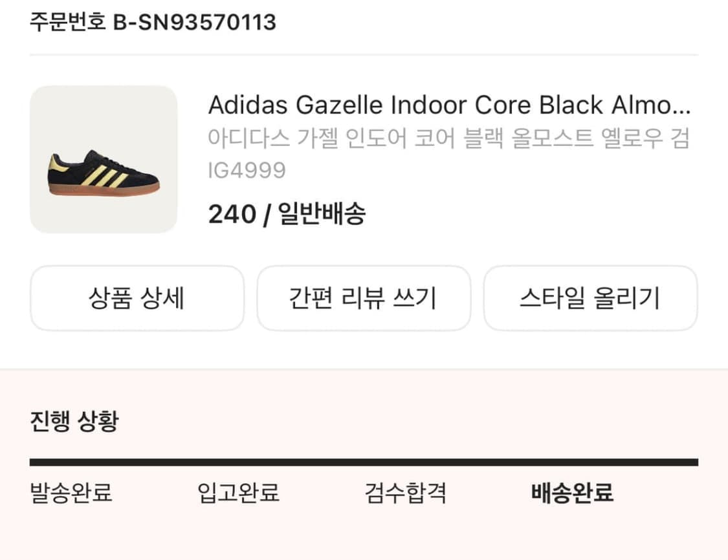This screenshot has height=560, width=728.
Task: Select the 발송완료 progress step
Action: click(71, 492)
